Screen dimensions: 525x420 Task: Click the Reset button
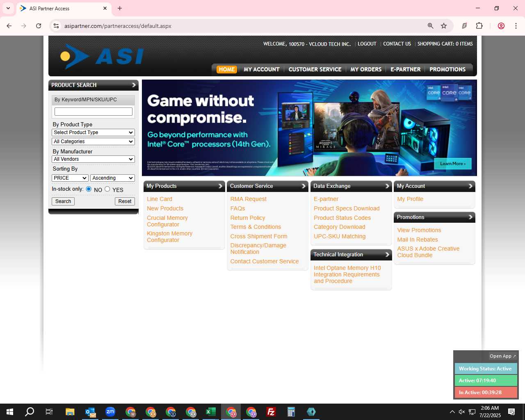point(125,201)
